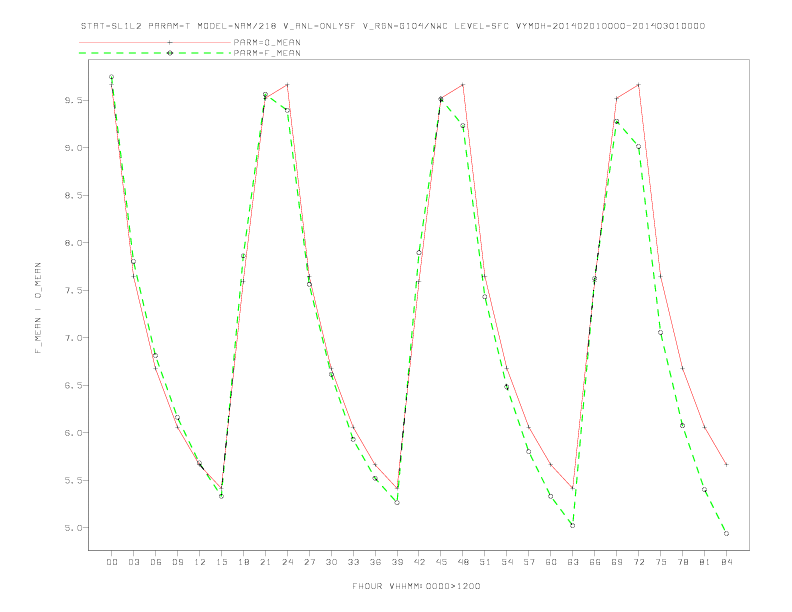Click the 18 forecast hour tick label
Viewport: 792px width, 612px height.
pos(243,562)
